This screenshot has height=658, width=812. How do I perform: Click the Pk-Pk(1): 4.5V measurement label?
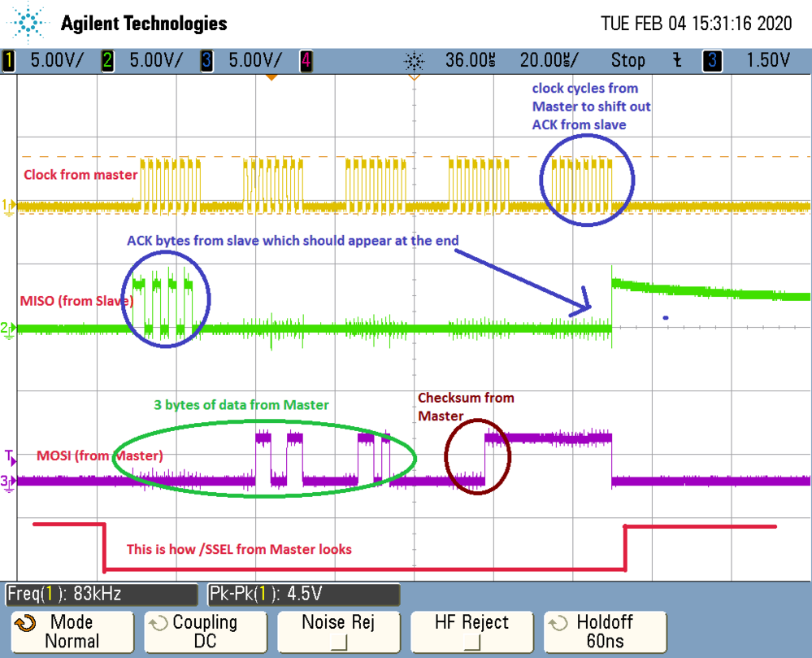pos(301,595)
